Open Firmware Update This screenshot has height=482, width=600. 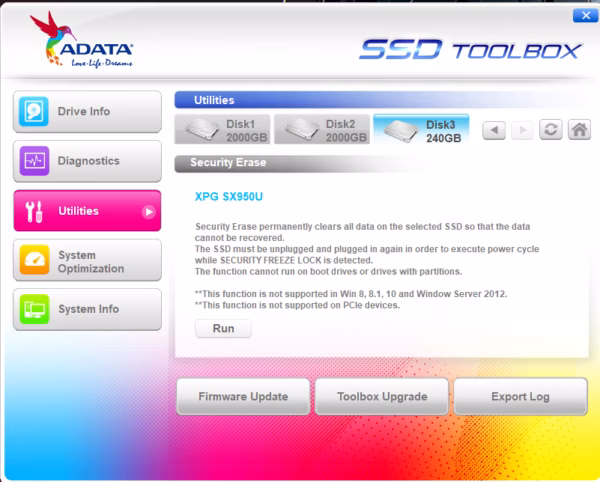(x=243, y=397)
